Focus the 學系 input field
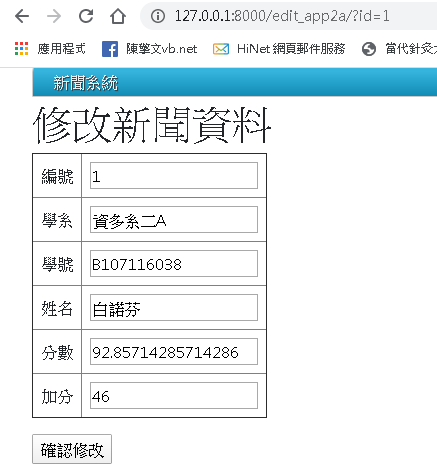Viewport: 437px width, 473px height. click(x=174, y=220)
